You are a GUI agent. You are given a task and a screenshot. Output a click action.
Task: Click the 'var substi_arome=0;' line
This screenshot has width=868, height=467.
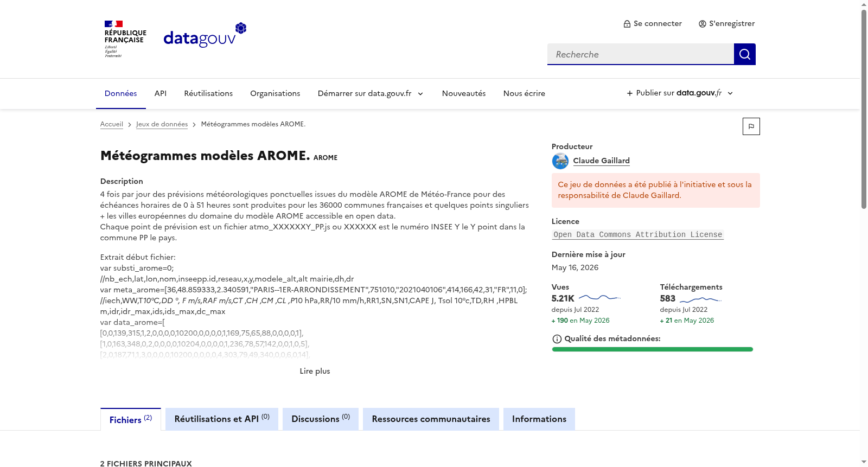coord(137,268)
